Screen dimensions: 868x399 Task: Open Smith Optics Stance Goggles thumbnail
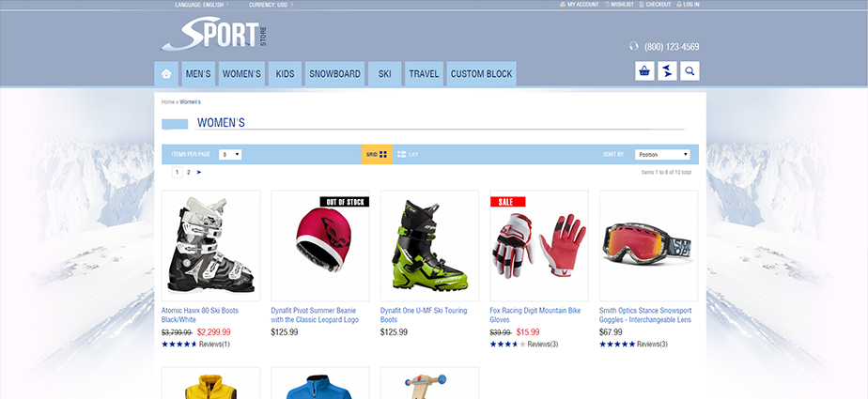pos(649,246)
